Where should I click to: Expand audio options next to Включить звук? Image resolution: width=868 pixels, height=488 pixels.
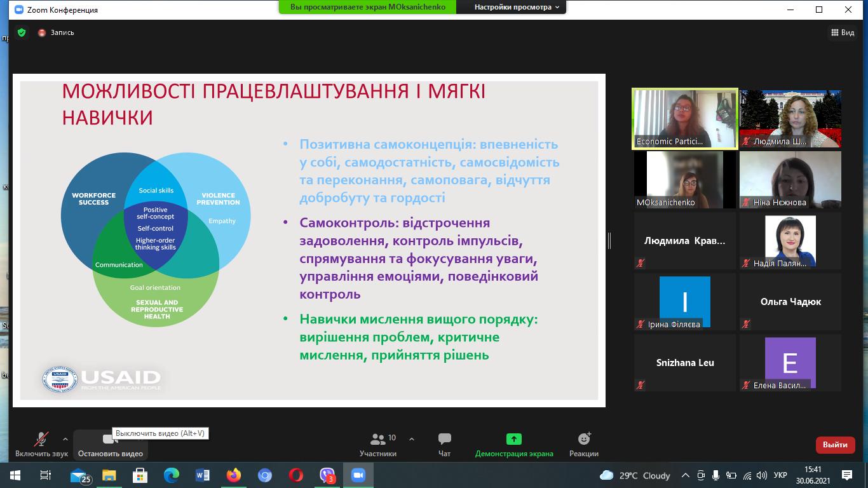[x=65, y=438]
